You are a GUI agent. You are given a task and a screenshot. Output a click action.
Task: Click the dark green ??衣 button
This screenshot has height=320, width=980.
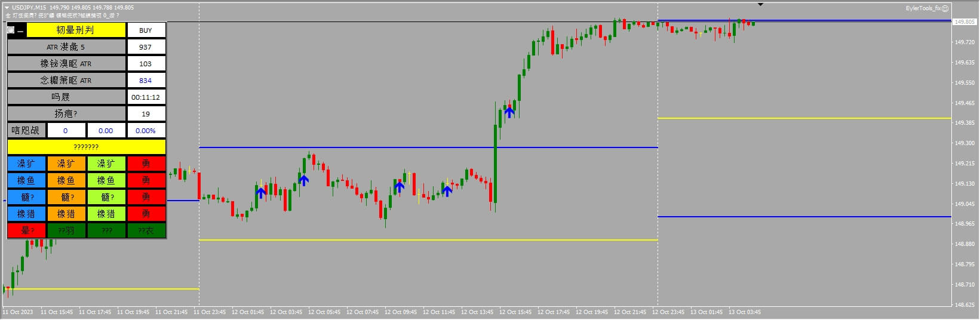tap(146, 230)
